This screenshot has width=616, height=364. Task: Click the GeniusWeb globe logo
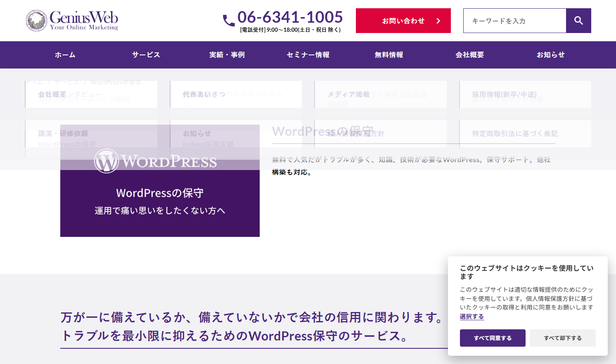tap(36, 21)
